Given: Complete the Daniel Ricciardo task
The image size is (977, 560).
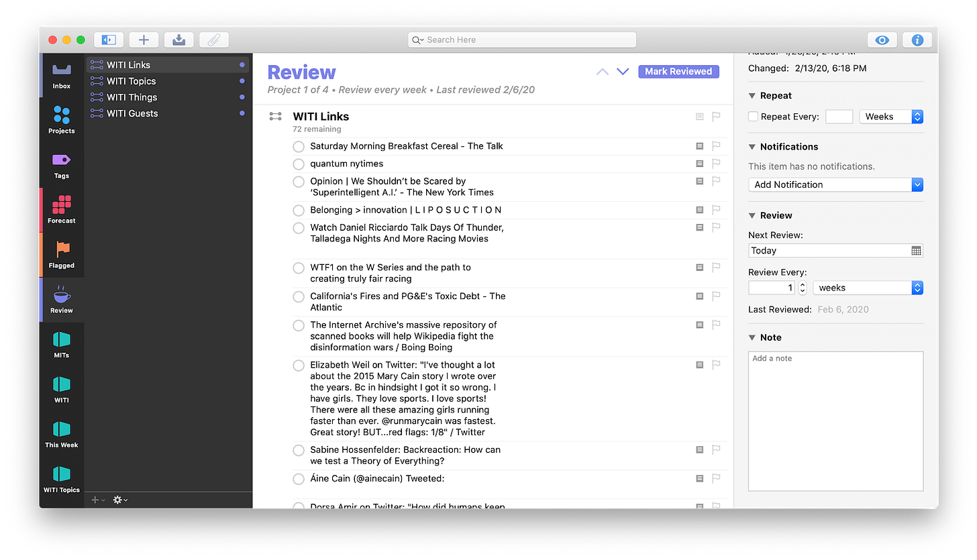Looking at the screenshot, I should coord(299,228).
